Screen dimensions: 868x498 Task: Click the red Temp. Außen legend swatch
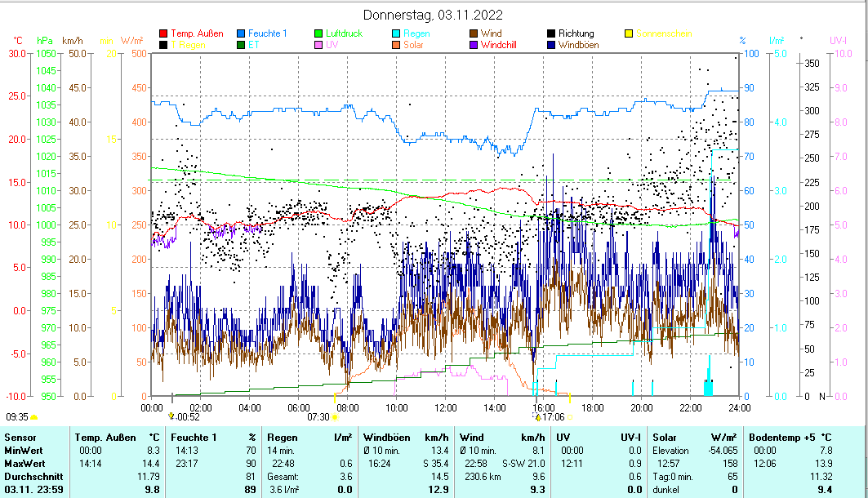[163, 33]
